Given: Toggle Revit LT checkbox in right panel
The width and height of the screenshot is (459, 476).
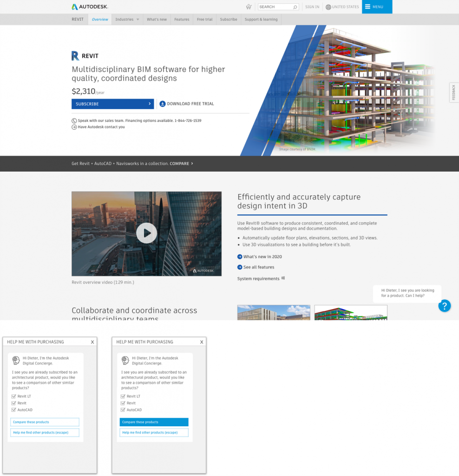Looking at the screenshot, I should [x=123, y=397].
